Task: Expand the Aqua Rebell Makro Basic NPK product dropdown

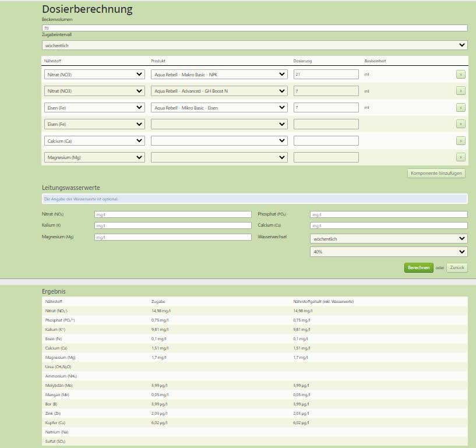Action: click(x=219, y=75)
